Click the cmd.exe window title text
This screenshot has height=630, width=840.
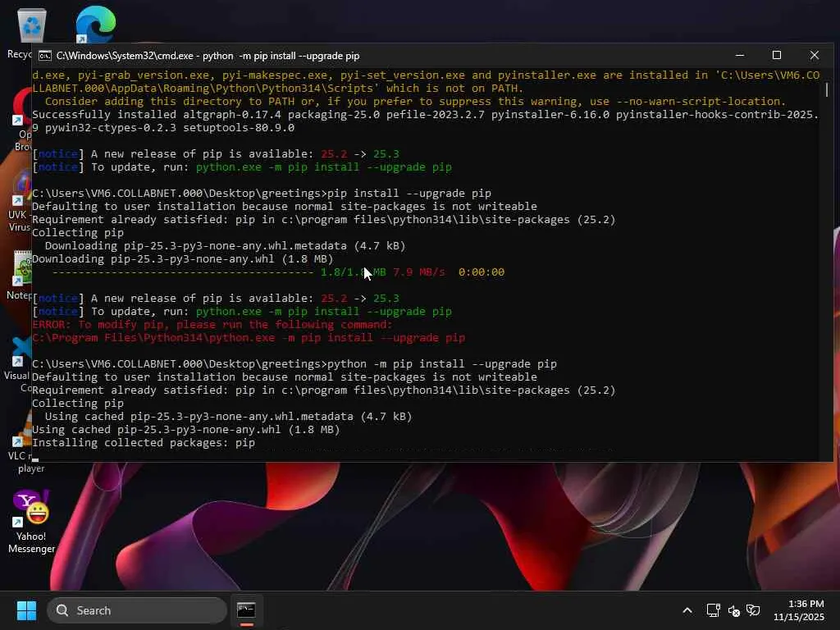[208, 56]
